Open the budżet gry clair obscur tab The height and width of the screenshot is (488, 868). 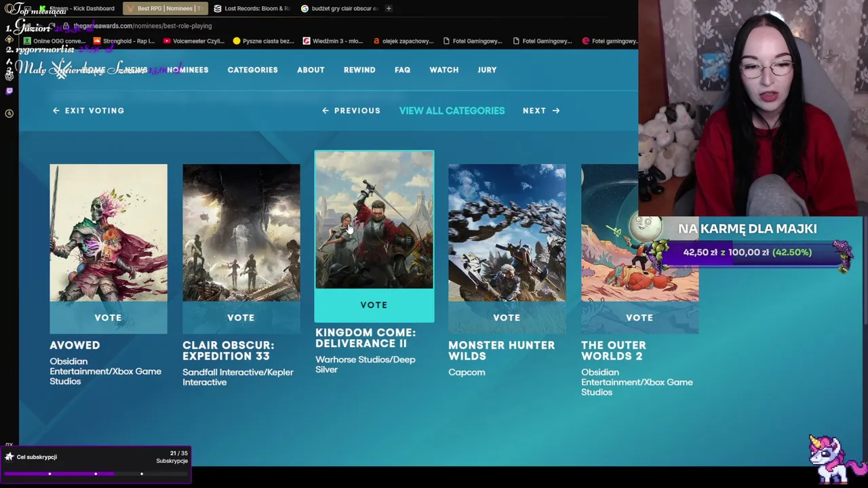click(339, 8)
